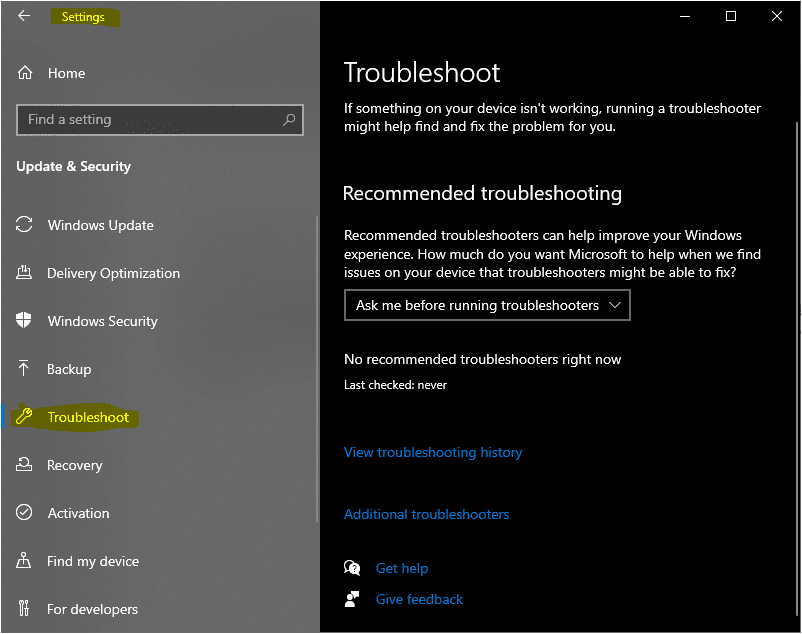
Task: Open View troubleshooting history link
Action: (x=433, y=452)
